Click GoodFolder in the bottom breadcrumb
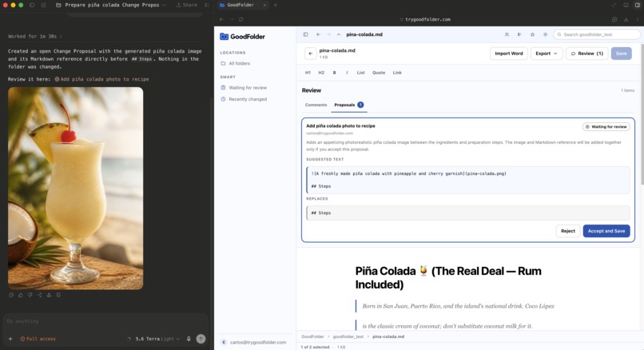 pos(312,336)
